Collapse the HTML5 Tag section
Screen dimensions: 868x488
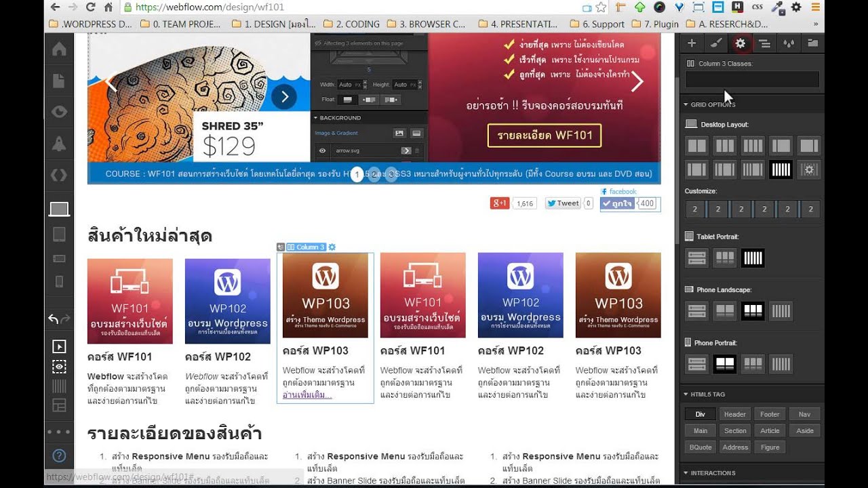[x=707, y=394]
